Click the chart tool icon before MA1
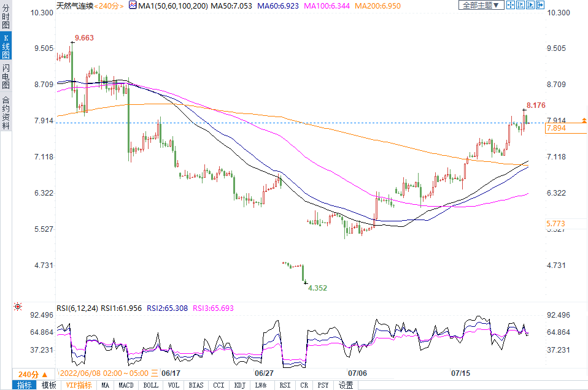This screenshot has width=588, height=390. 133,5
